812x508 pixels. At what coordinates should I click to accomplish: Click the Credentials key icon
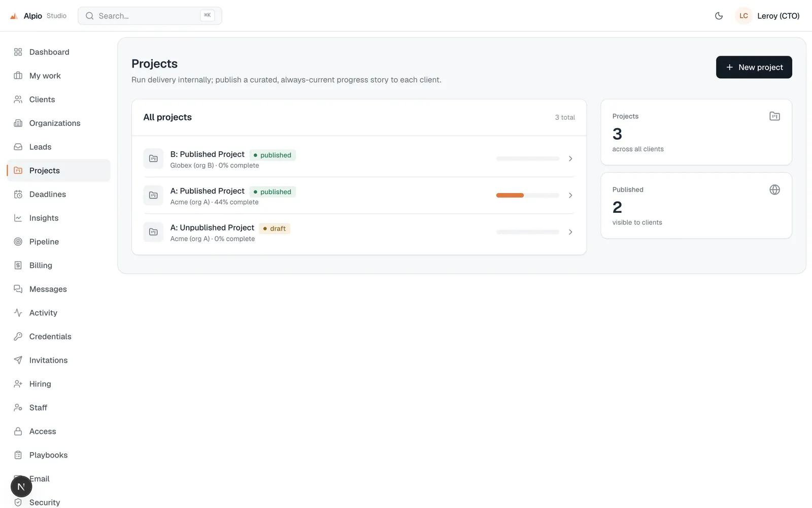18,336
